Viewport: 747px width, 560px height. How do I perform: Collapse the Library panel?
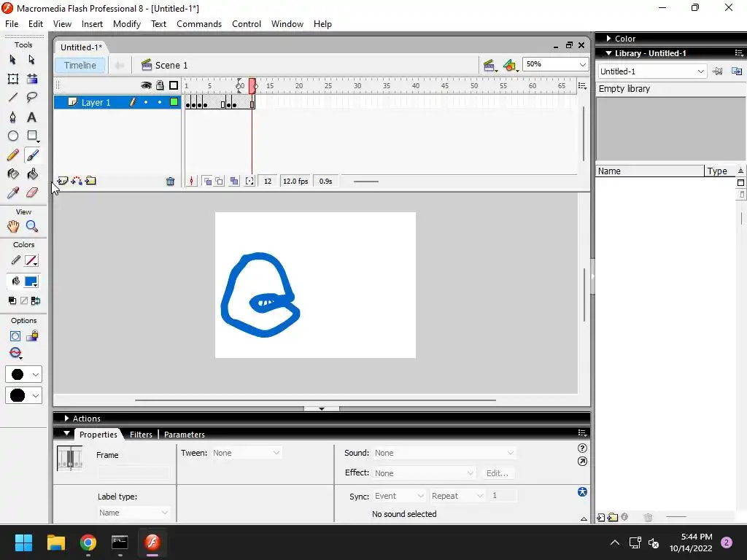[x=608, y=53]
